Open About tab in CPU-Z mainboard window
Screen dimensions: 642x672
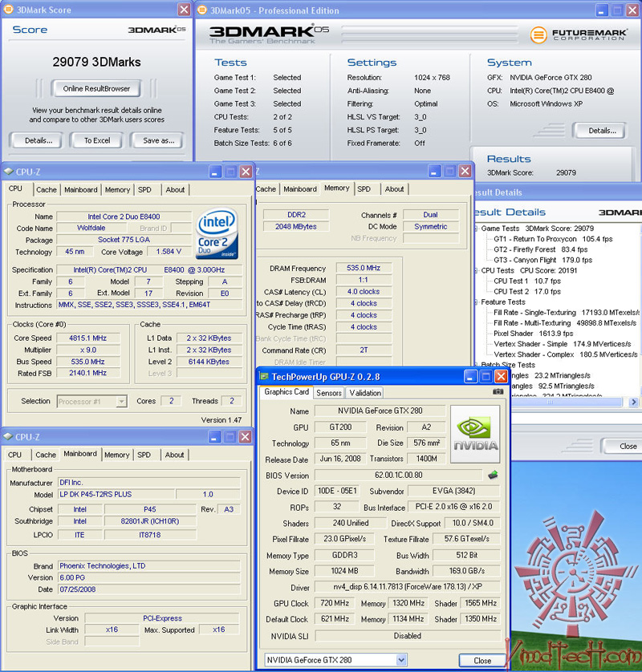tap(175, 455)
